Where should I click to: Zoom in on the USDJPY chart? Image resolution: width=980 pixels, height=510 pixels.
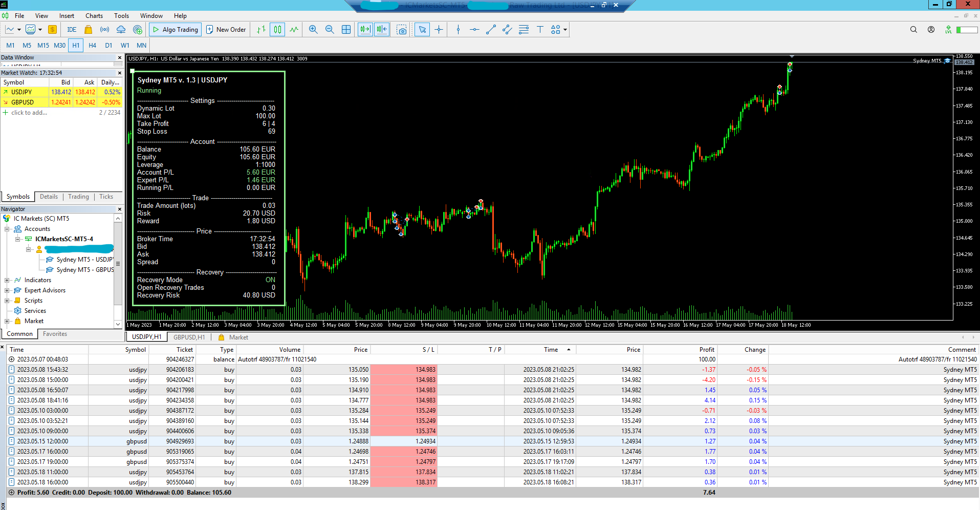pyautogui.click(x=313, y=30)
